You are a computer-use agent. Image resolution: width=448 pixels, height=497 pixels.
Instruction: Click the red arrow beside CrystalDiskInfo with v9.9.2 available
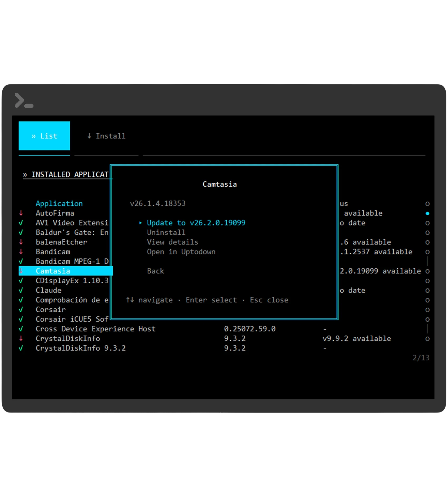click(21, 338)
